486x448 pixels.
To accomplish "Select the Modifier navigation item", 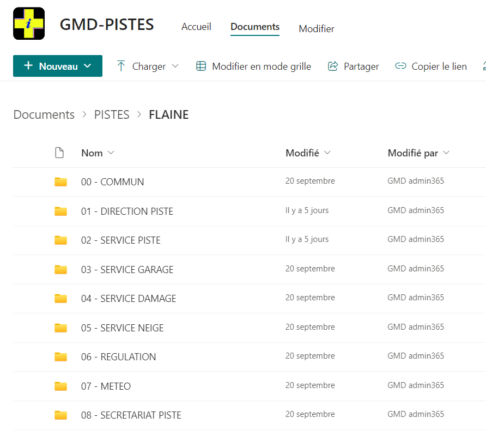I will pyautogui.click(x=317, y=29).
